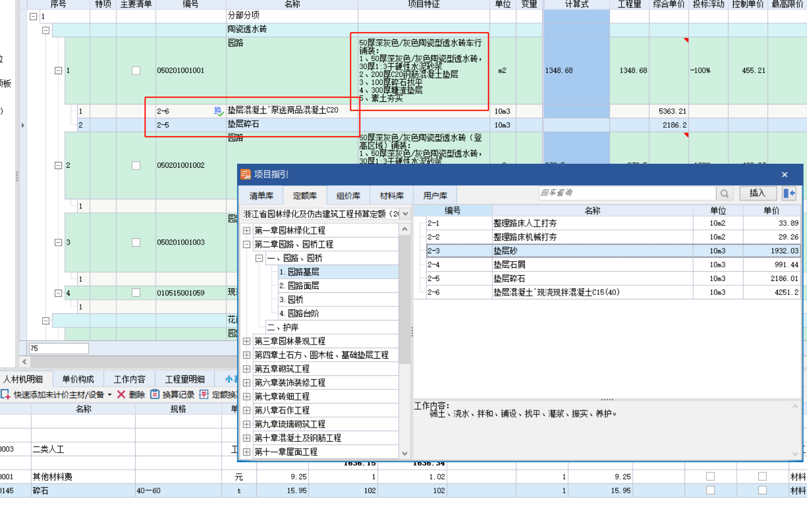Screen dimensions: 807x532
Task: Expand 第一章园林绿化工程 node
Action: click(247, 230)
